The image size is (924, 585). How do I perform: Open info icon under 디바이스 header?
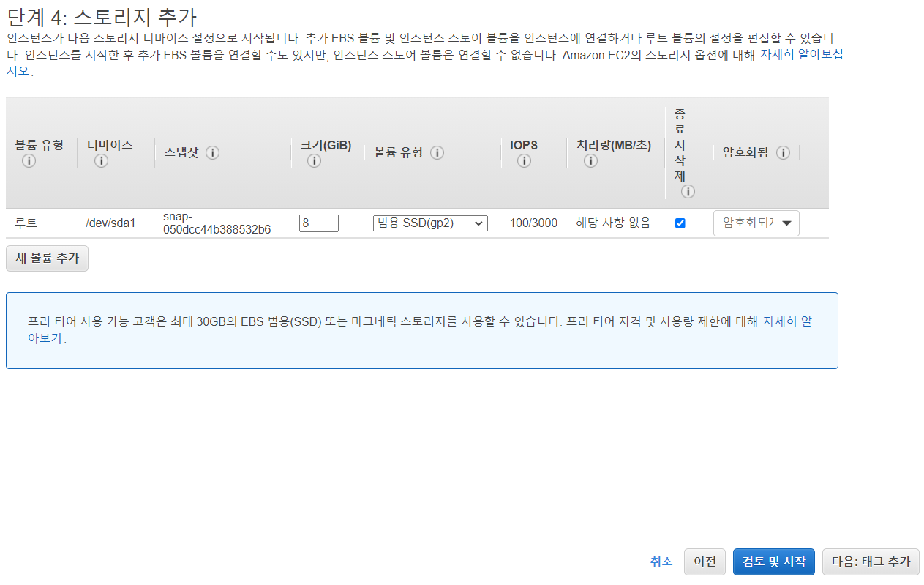coord(101,161)
